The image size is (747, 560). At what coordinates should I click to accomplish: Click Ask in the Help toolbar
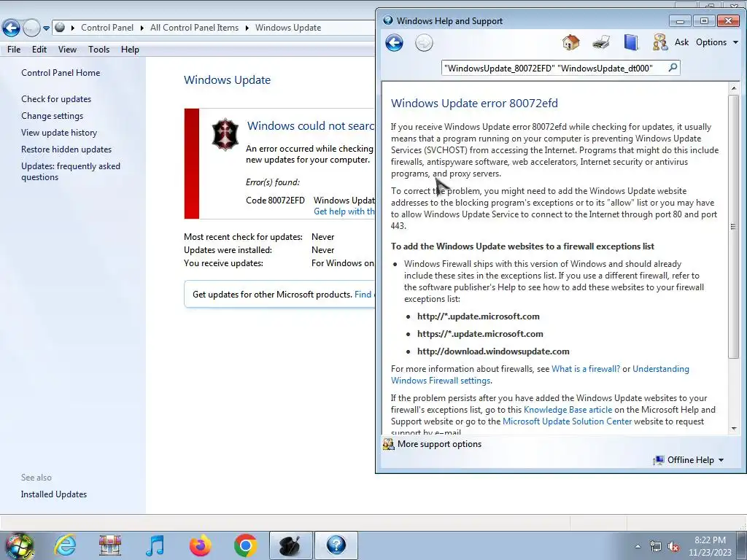pyautogui.click(x=681, y=42)
